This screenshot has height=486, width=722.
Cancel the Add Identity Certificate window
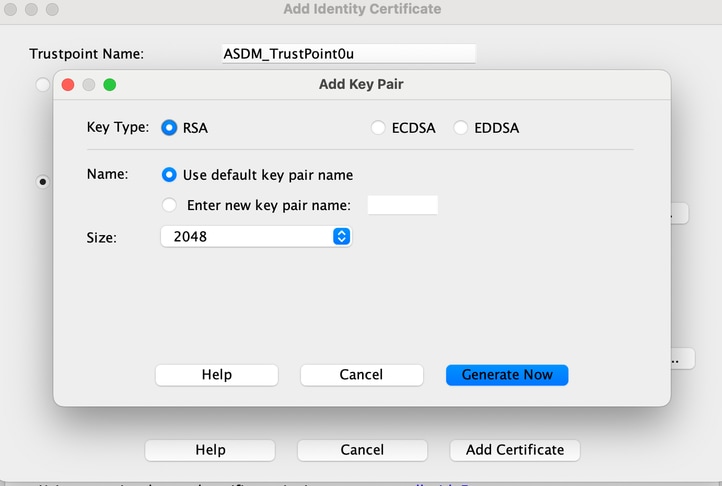pyautogui.click(x=362, y=450)
